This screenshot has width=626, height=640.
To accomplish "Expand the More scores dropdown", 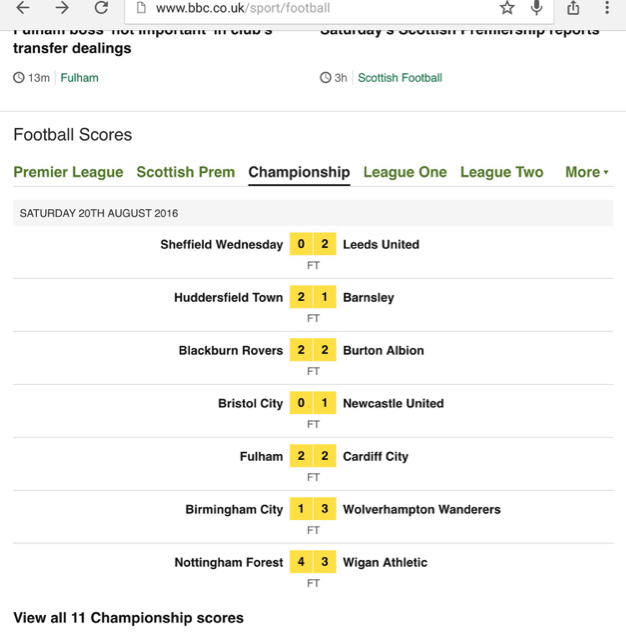I will [586, 172].
